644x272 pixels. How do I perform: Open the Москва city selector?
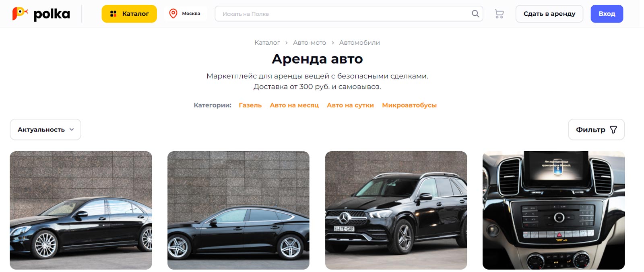pyautogui.click(x=186, y=14)
